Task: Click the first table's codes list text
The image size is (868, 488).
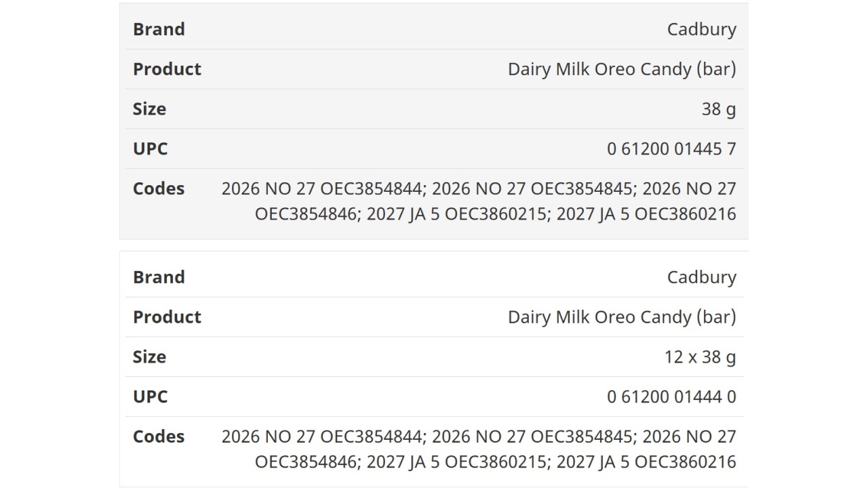Action: click(x=479, y=201)
